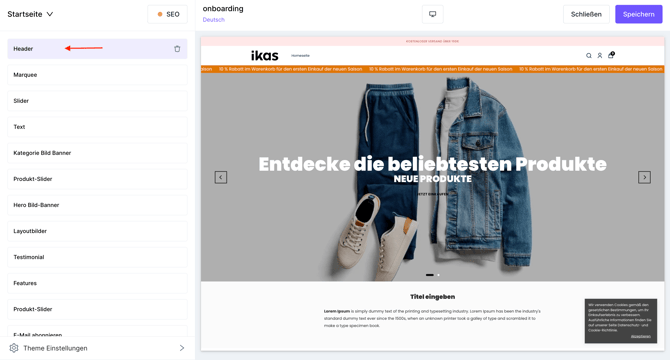Click the Lorem Ipsum paragraph text
670x360 pixels.
coord(432,318)
